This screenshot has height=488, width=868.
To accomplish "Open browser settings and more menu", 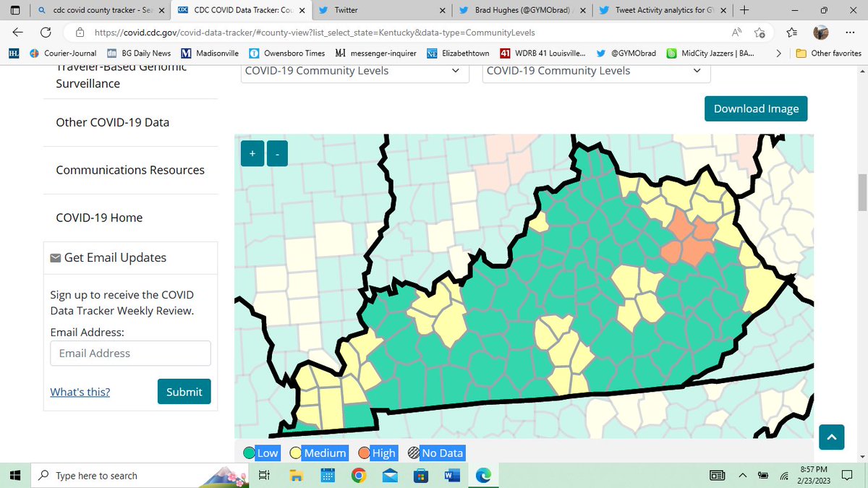I will pos(849,33).
